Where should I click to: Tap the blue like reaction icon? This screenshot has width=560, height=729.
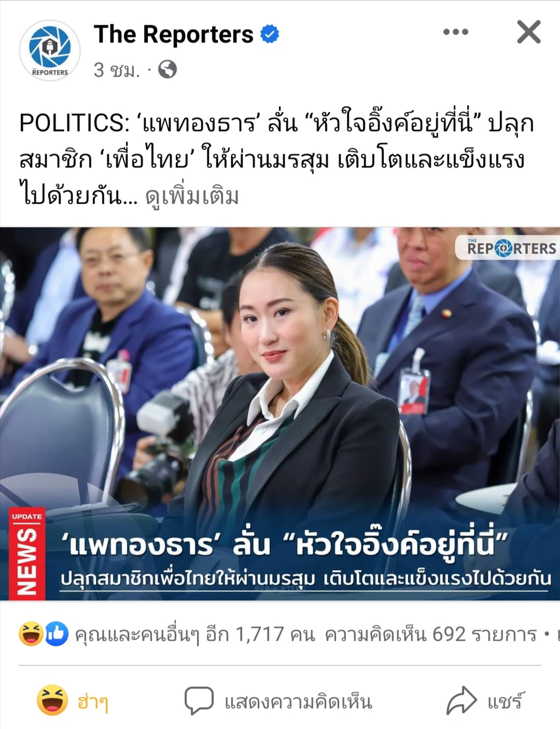[x=56, y=634]
